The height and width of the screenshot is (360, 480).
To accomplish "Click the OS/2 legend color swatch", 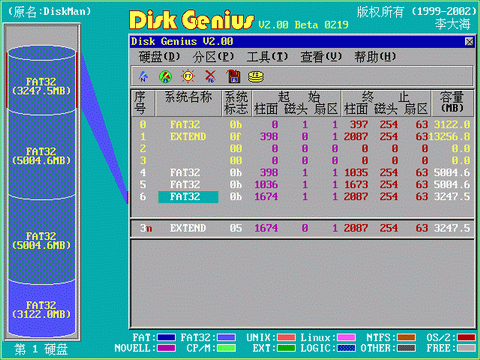I will [466, 338].
